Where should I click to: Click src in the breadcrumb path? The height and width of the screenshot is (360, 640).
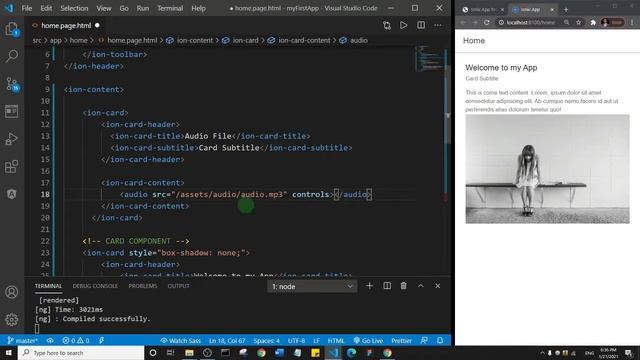(x=37, y=40)
